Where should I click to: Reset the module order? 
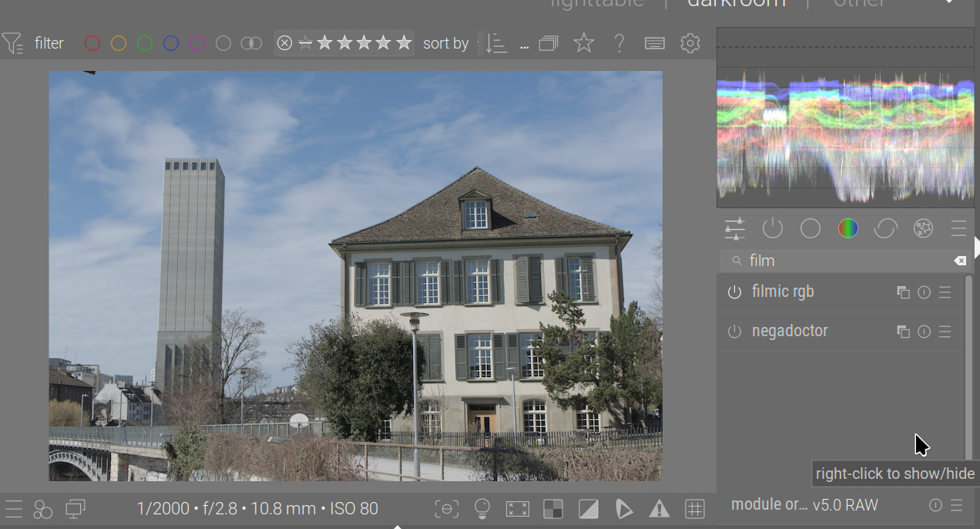point(935,506)
